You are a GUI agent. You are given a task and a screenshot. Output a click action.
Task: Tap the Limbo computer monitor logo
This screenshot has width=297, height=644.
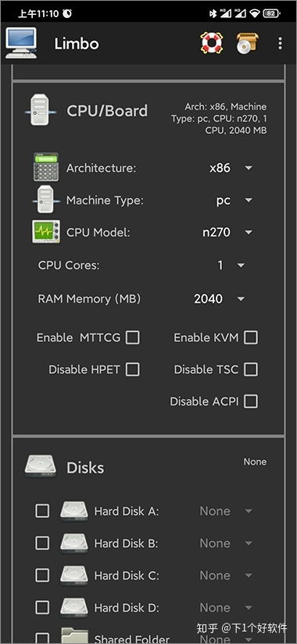[x=21, y=43]
